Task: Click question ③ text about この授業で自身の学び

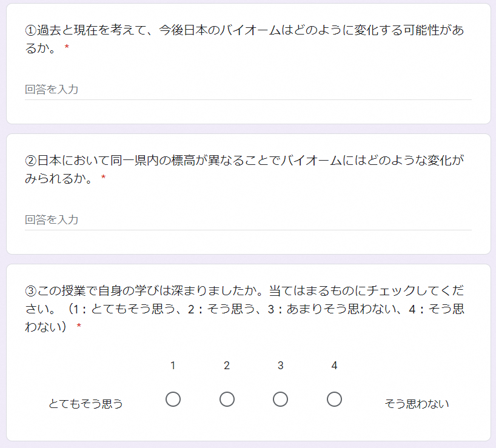Action: [x=244, y=308]
